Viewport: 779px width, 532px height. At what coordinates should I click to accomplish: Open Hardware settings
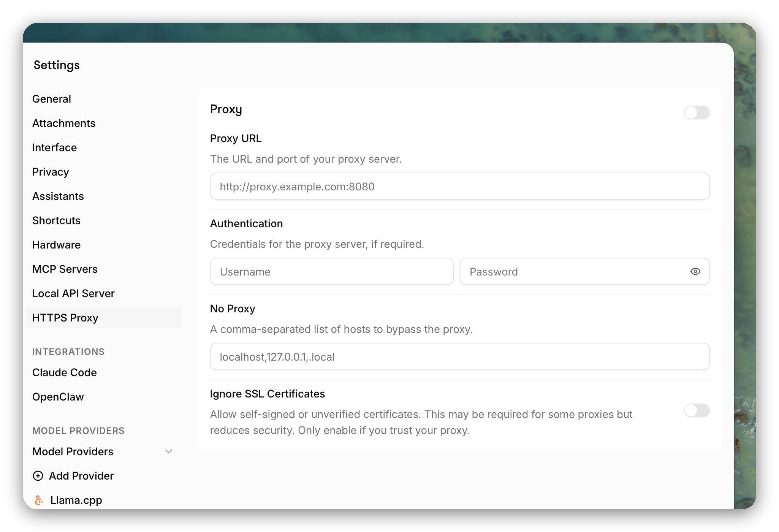[56, 245]
